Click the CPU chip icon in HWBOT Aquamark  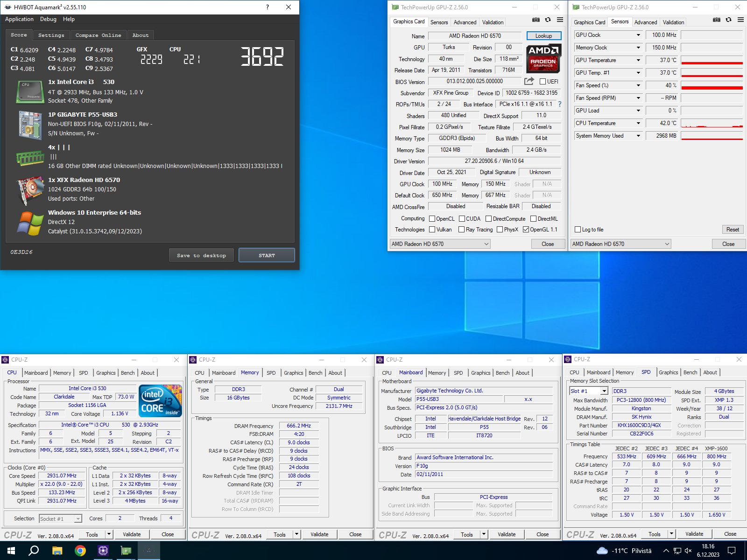pyautogui.click(x=30, y=91)
